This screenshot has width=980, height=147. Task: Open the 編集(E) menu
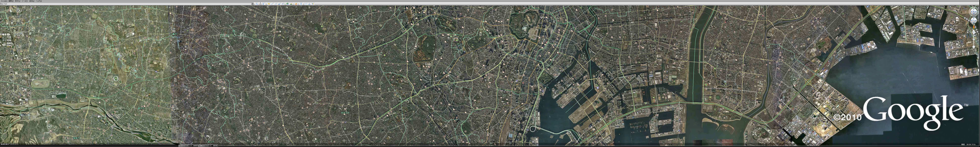click(11, 1)
